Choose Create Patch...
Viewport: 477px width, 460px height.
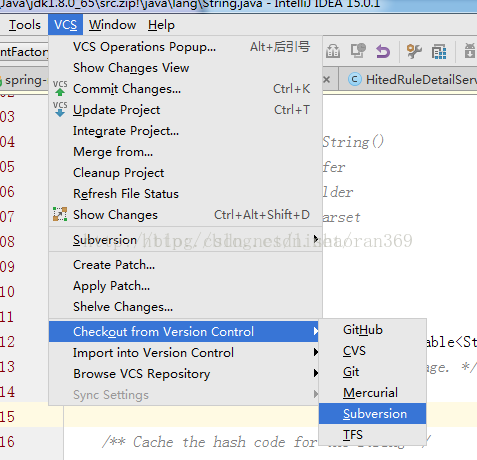[185, 265]
